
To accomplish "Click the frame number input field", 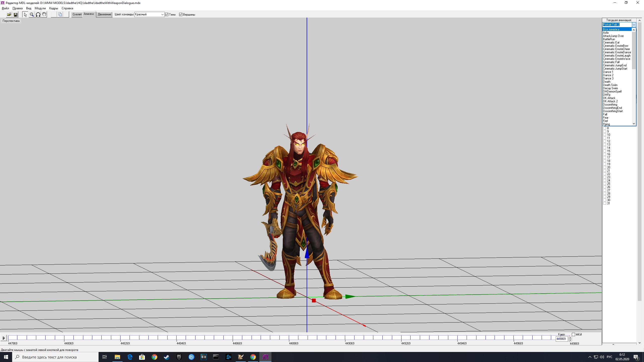I will tap(561, 339).
